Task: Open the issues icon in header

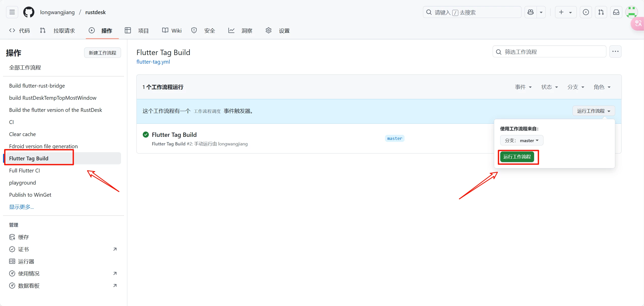Action: click(586, 12)
